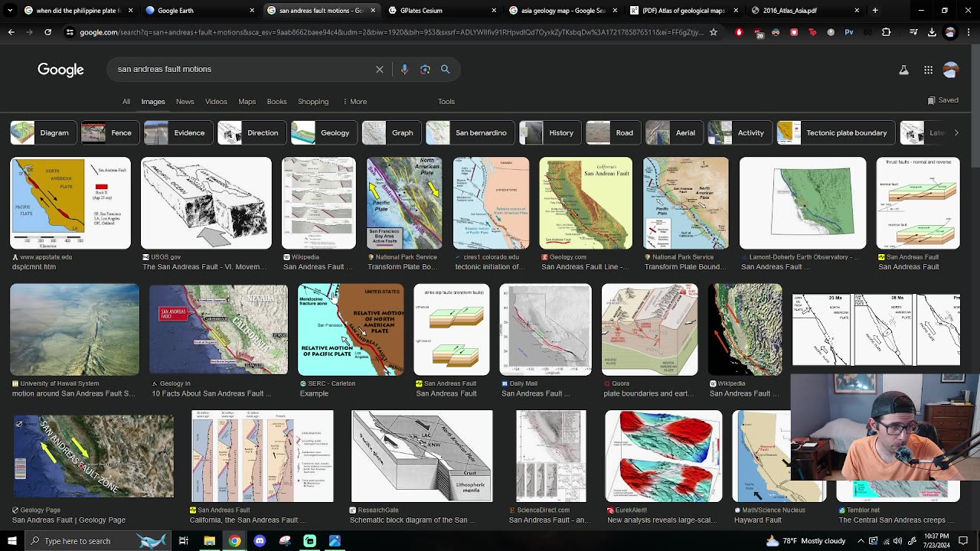
Task: Start voice search with microphone icon
Action: pos(404,69)
